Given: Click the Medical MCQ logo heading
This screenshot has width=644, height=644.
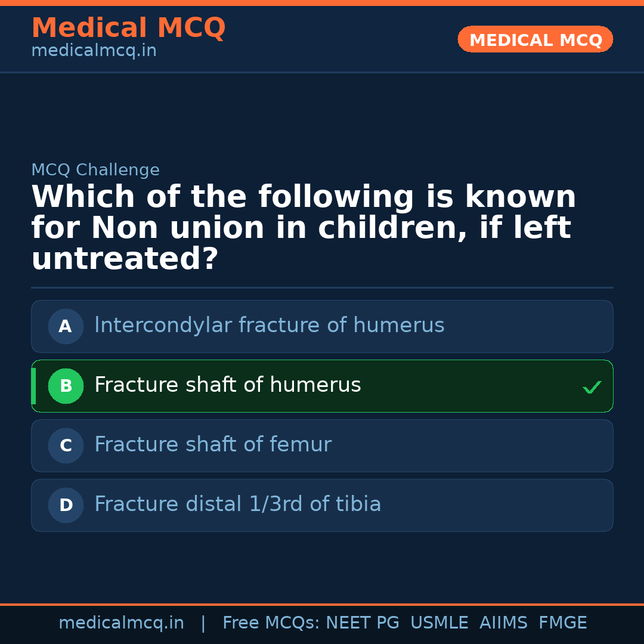Looking at the screenshot, I should (128, 28).
